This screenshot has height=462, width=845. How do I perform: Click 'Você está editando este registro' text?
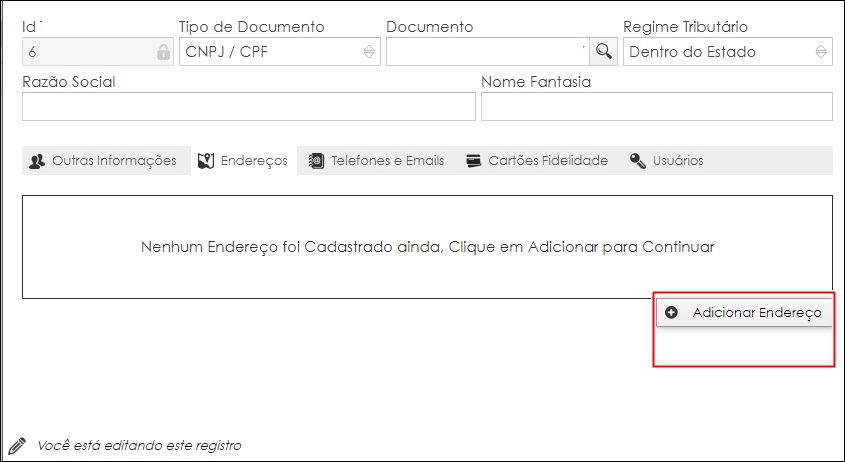139,446
